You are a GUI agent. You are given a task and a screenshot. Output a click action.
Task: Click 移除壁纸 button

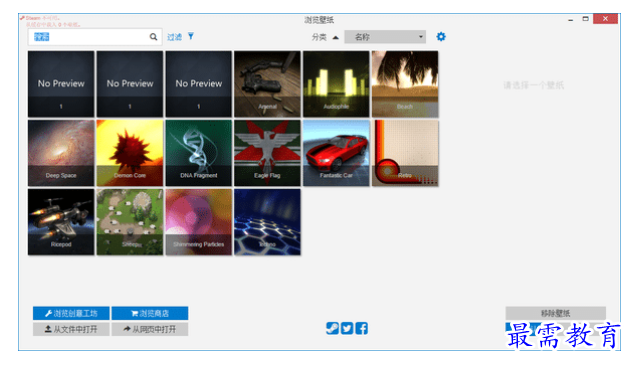(556, 313)
